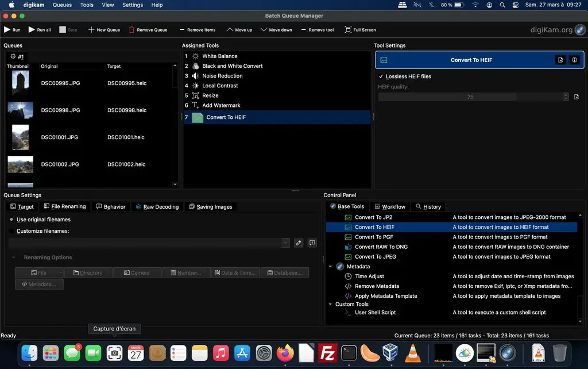Collapse the Custom Tools section
Screen dimensions: 588x369
[330, 304]
